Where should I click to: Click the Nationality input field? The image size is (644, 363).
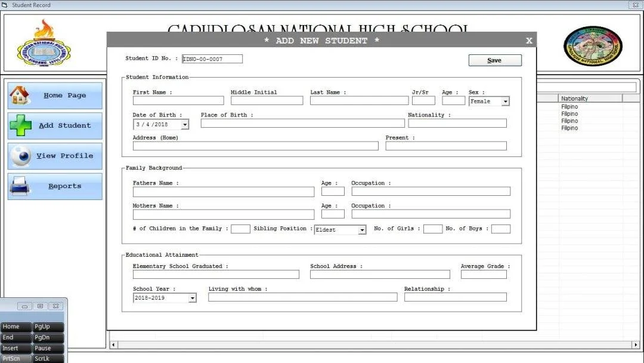pyautogui.click(x=457, y=123)
